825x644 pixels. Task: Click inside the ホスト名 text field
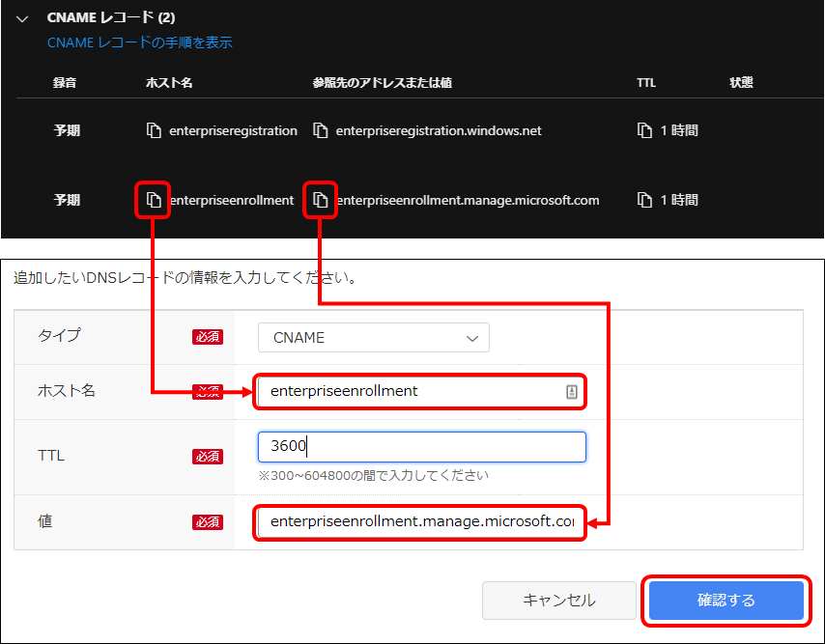point(406,391)
